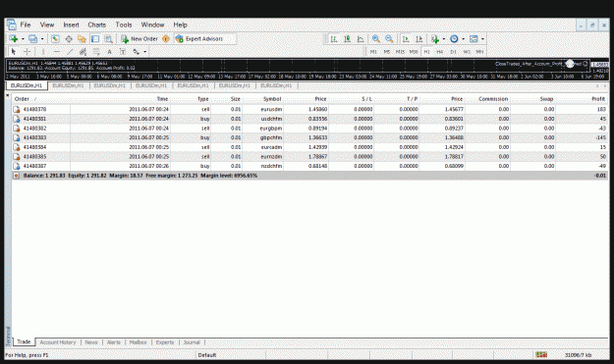Open the Strategy Tester icon
This screenshot has width=614, height=364.
click(x=108, y=38)
